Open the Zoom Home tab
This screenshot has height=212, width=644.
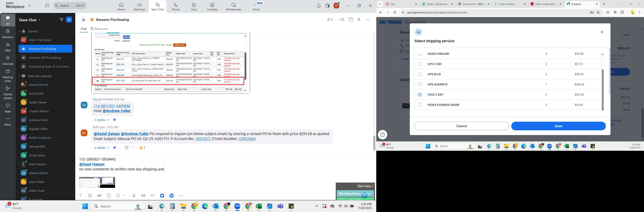(x=121, y=7)
